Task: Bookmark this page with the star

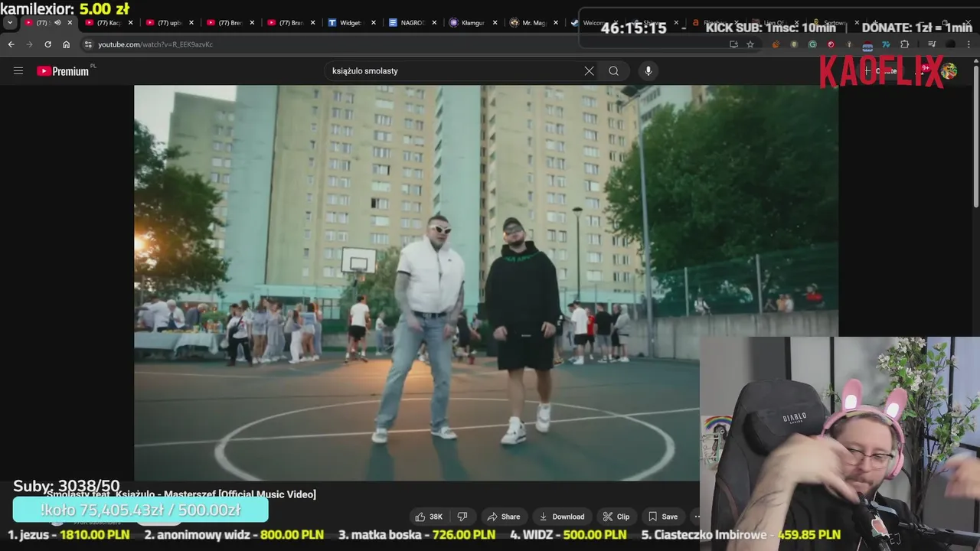Action: (750, 44)
